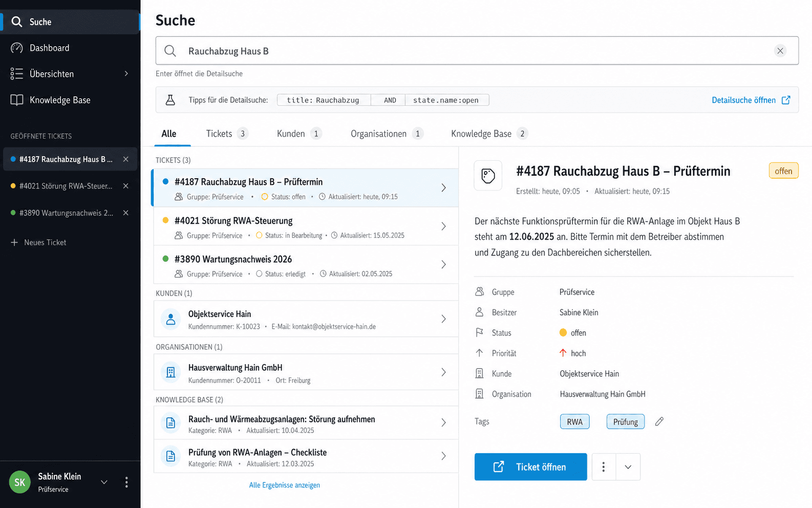Expand Sabine Klein user menu chevron
Screen dimensions: 812x508
coord(104,482)
